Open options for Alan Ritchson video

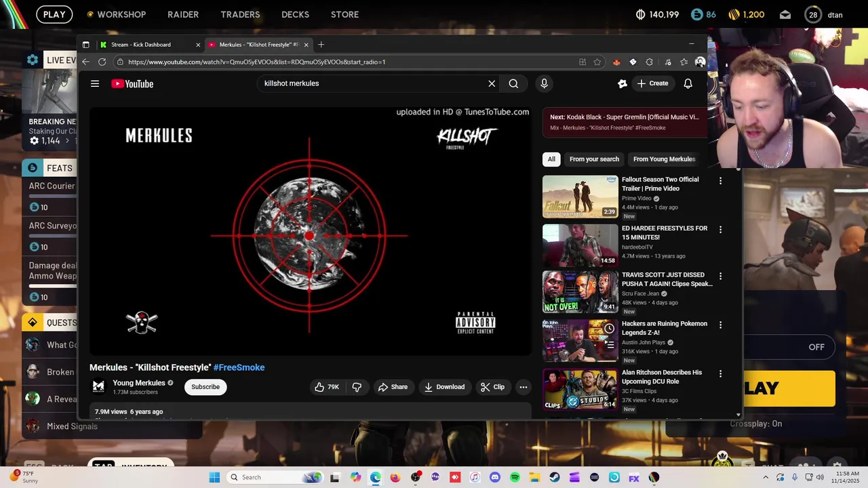tap(720, 374)
